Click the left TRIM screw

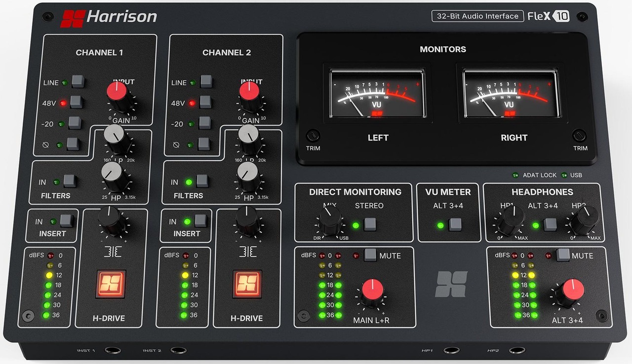(x=313, y=136)
